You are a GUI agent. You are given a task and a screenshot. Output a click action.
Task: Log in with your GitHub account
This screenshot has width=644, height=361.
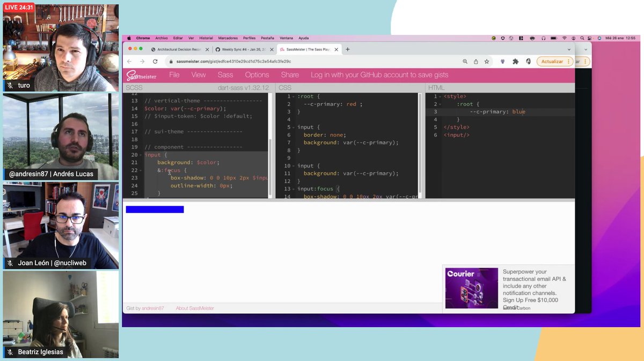pyautogui.click(x=379, y=75)
